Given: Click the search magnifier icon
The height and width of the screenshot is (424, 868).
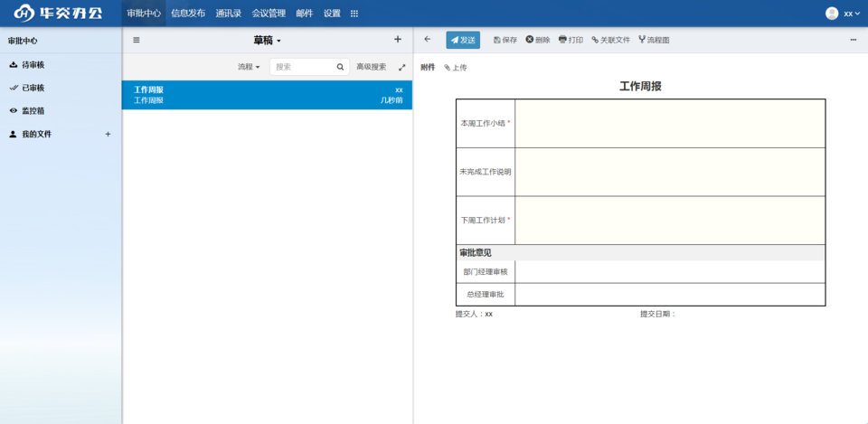Looking at the screenshot, I should tap(341, 67).
